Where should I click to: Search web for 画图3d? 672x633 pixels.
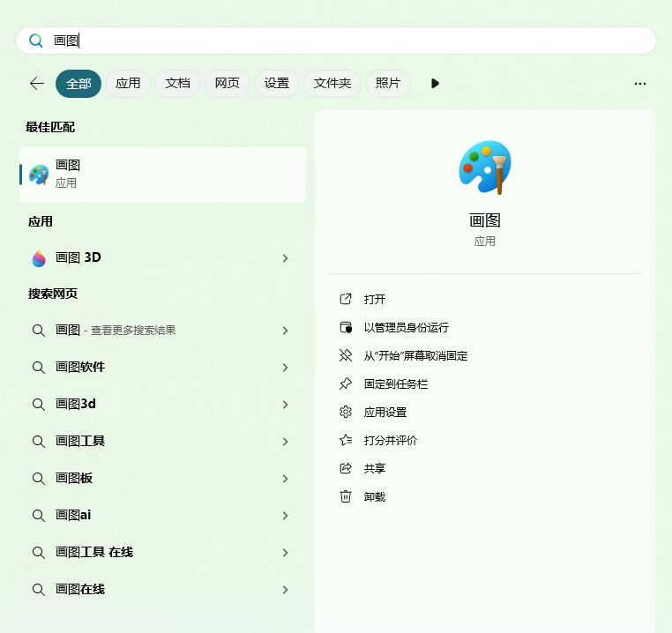click(x=163, y=404)
